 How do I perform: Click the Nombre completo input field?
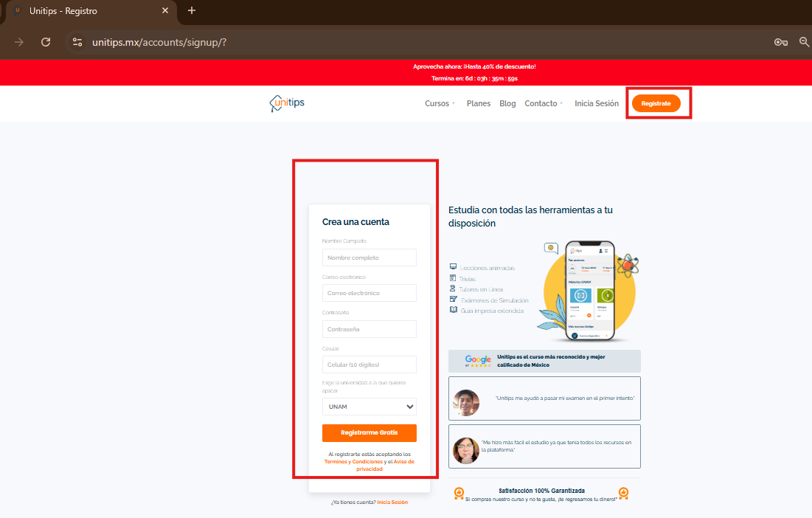coord(369,258)
